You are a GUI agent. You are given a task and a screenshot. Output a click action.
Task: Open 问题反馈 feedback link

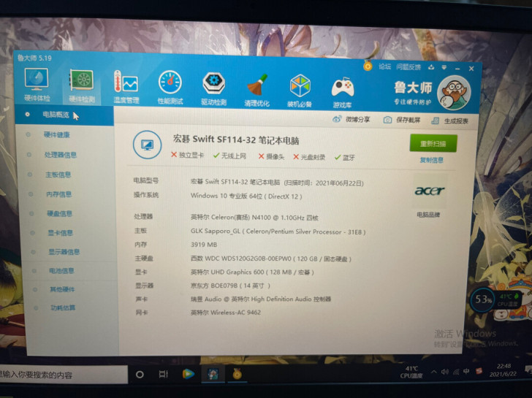click(408, 67)
